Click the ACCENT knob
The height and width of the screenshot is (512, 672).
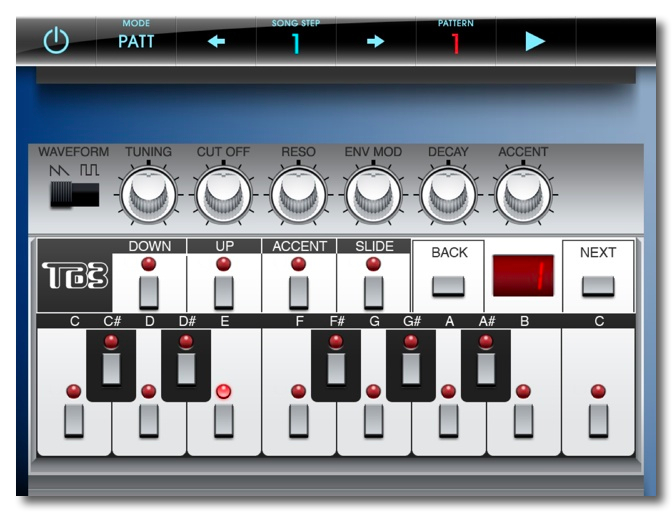523,195
